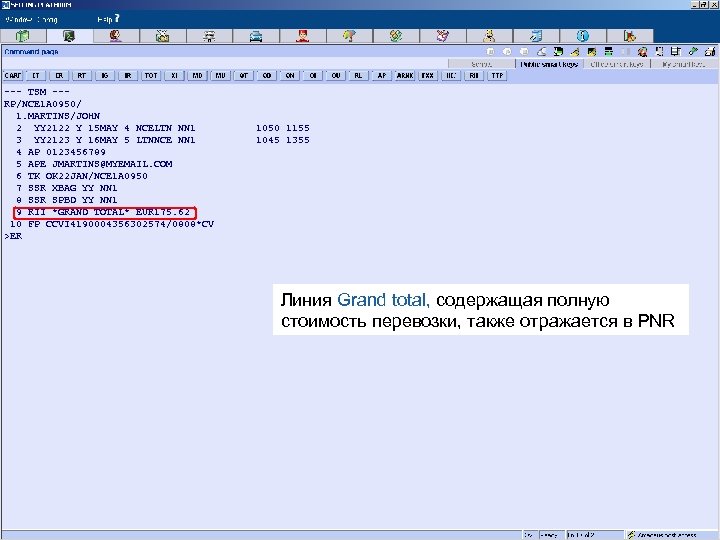Click the TK OK22JAN/NCE1A0950 line
Image resolution: width=720 pixels, height=540 pixels.
click(82, 176)
